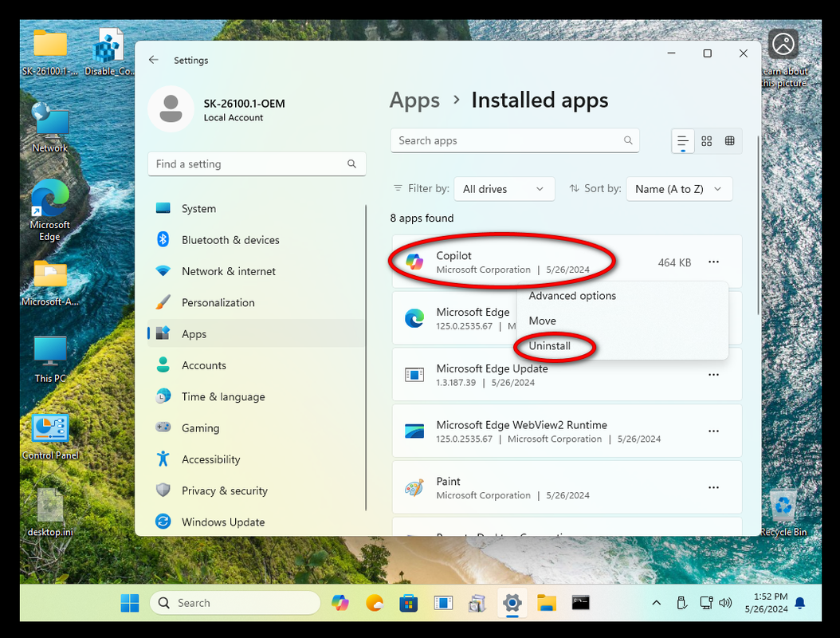Select the Microsoft-A... folder on desktop
This screenshot has width=840, height=638.
(x=50, y=283)
